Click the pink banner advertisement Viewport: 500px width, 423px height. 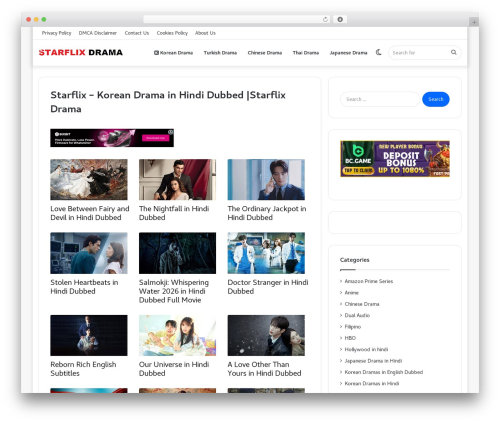(x=112, y=138)
